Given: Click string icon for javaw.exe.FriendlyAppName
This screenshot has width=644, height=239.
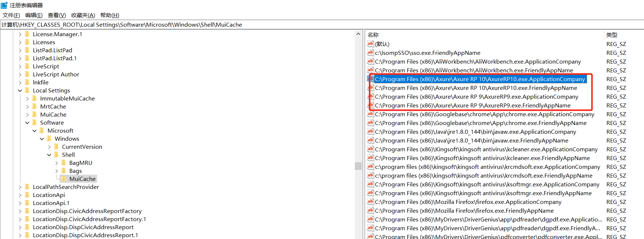Looking at the screenshot, I should click(x=371, y=140).
